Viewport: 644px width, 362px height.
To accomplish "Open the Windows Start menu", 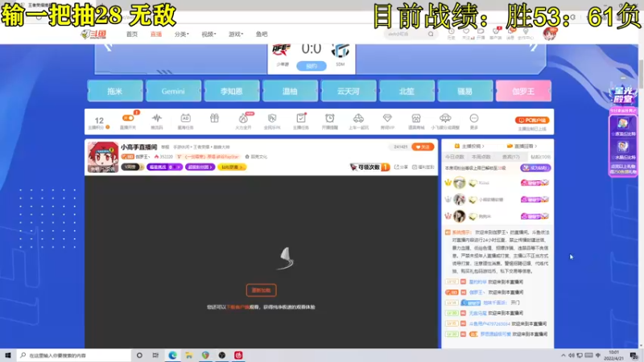I will click(x=7, y=356).
